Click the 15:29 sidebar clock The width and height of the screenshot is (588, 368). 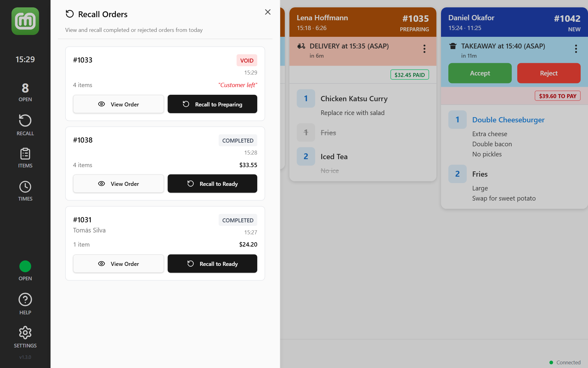pyautogui.click(x=25, y=59)
